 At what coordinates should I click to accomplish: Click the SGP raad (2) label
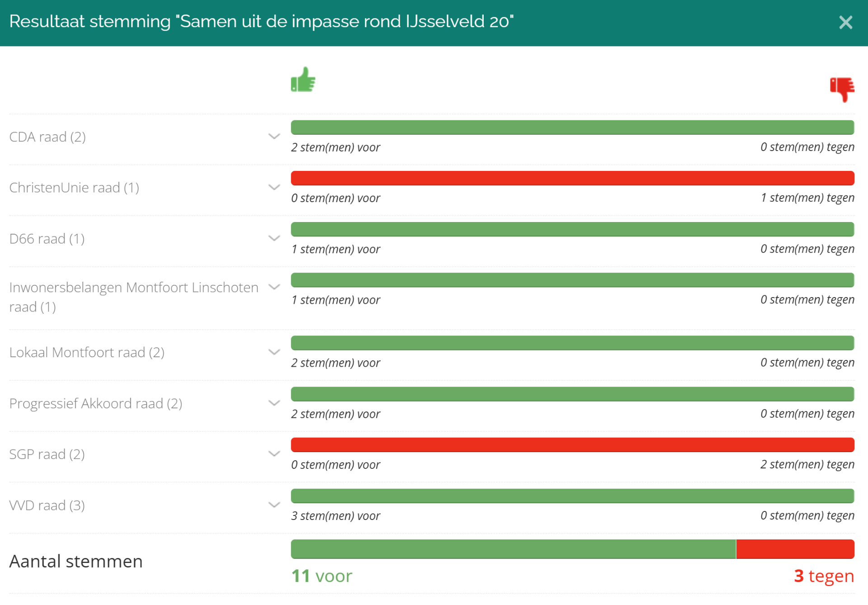[47, 454]
